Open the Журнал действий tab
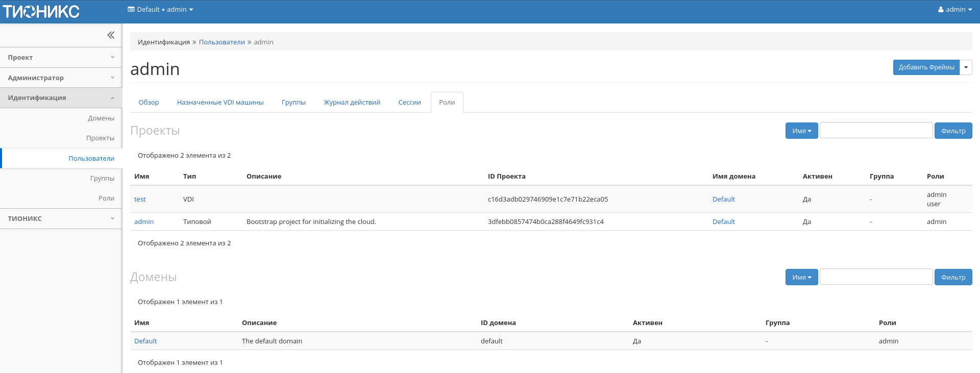Image resolution: width=980 pixels, height=373 pixels. click(x=352, y=103)
